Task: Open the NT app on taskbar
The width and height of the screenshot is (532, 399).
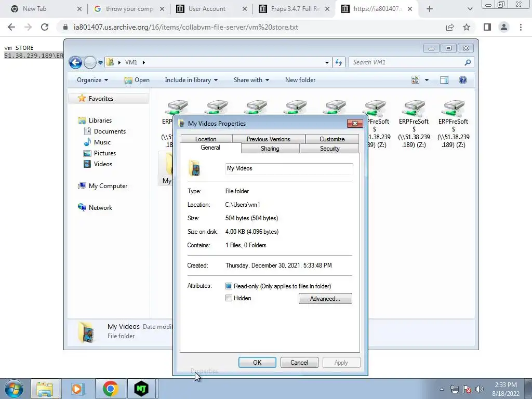Action: (x=141, y=389)
